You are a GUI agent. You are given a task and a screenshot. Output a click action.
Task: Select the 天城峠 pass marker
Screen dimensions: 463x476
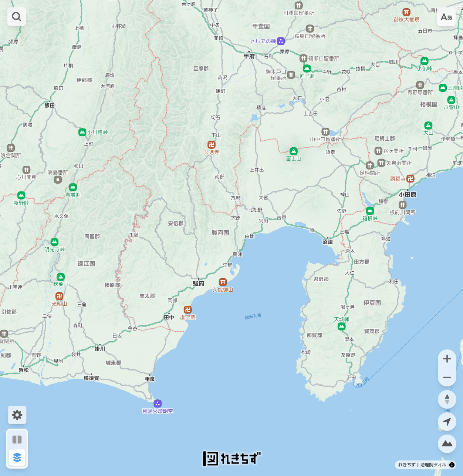pos(341,326)
